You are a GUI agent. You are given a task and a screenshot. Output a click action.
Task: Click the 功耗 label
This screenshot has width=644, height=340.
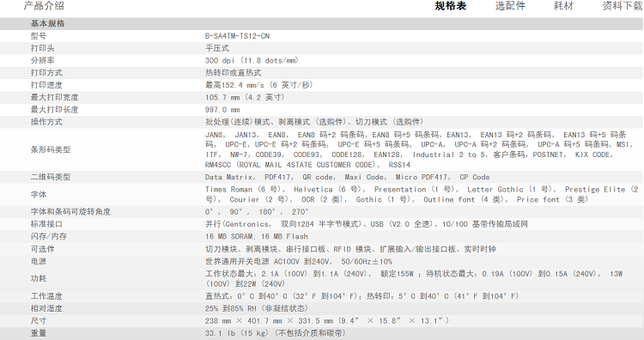[x=39, y=278]
